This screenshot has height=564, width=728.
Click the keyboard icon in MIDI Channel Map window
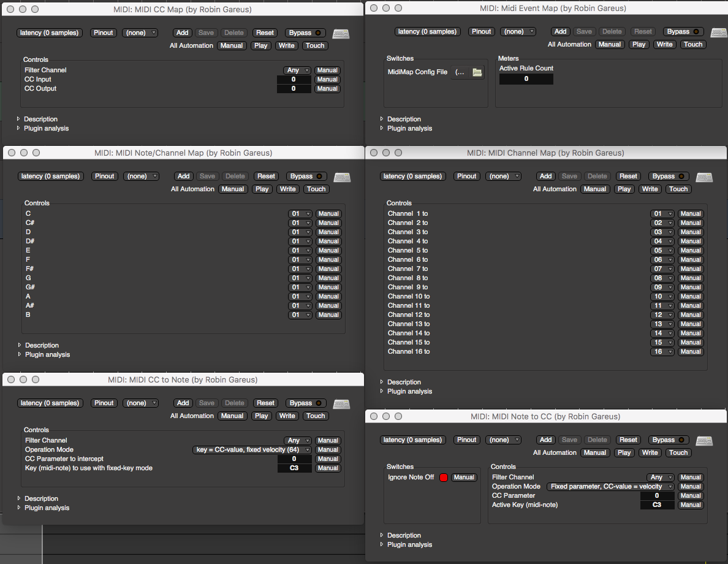click(x=704, y=177)
